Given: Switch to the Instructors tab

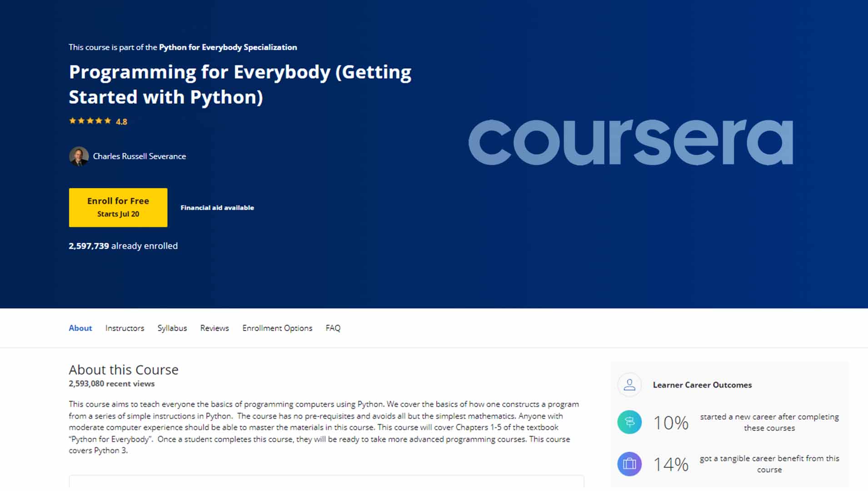Looking at the screenshot, I should click(125, 328).
